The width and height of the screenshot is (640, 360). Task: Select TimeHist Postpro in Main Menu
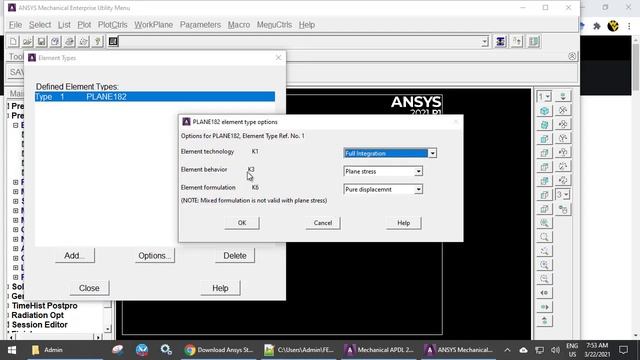[44, 306]
